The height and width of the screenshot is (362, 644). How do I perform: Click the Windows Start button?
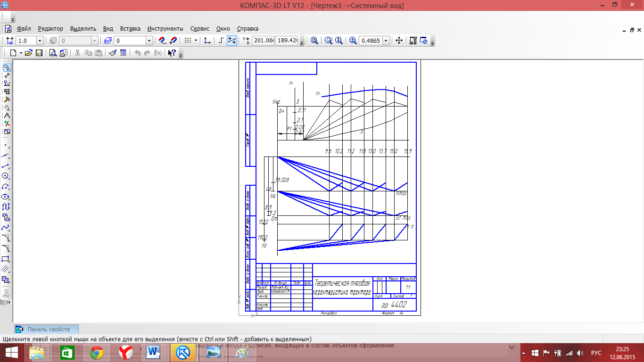click(x=11, y=353)
